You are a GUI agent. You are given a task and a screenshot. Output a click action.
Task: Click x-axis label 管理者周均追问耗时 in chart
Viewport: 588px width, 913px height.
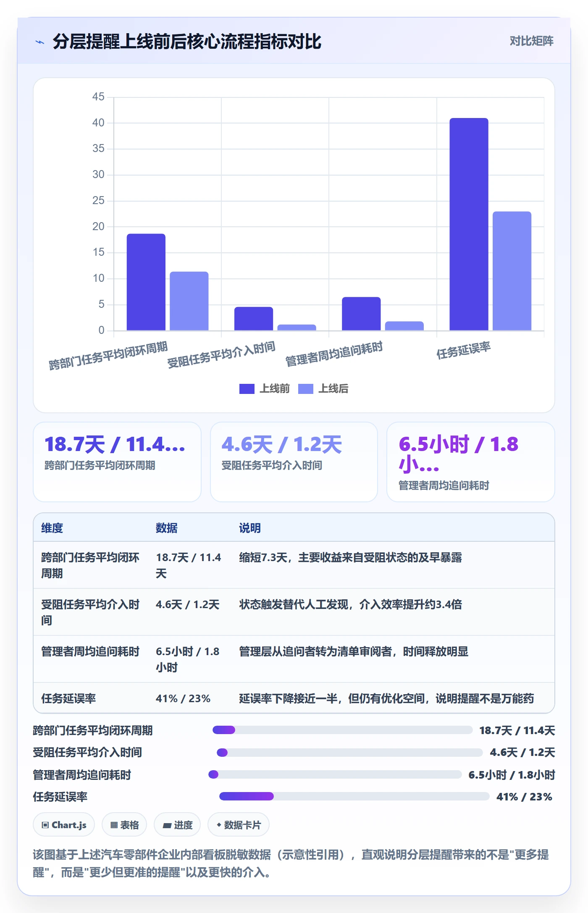[334, 354]
